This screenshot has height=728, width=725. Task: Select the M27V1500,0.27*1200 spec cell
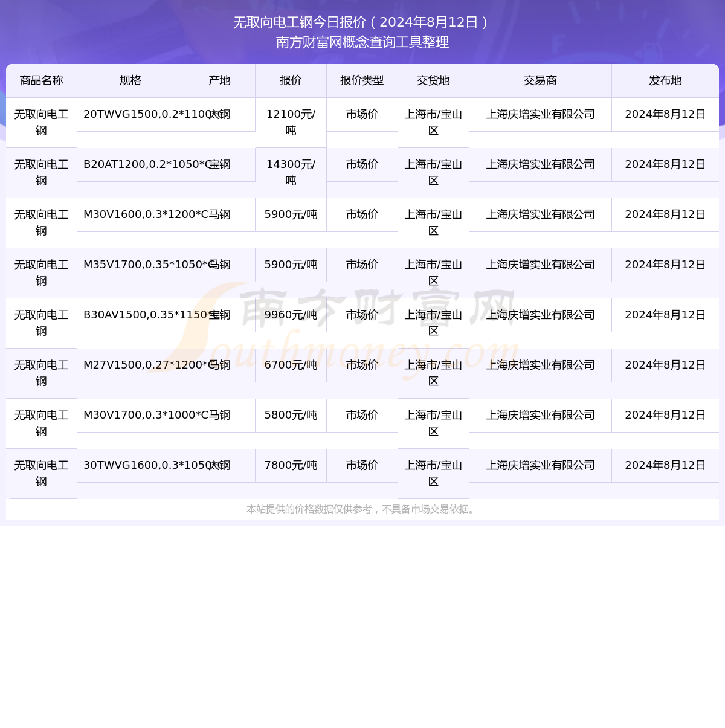(x=130, y=365)
